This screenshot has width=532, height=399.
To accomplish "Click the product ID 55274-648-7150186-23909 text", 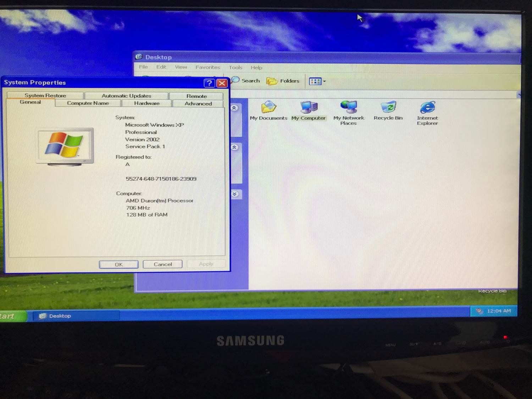I will pos(161,179).
